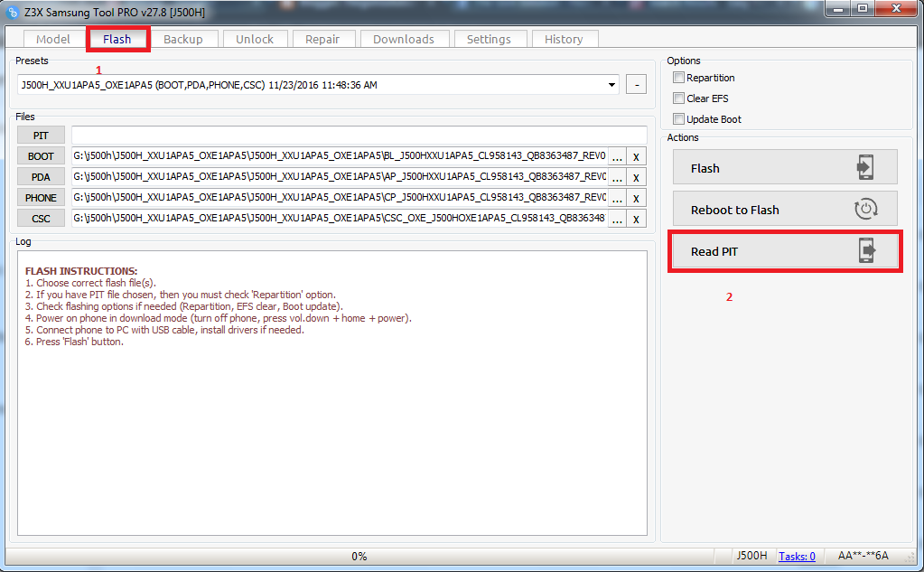Open the Backup tab
The image size is (924, 572).
pos(183,39)
